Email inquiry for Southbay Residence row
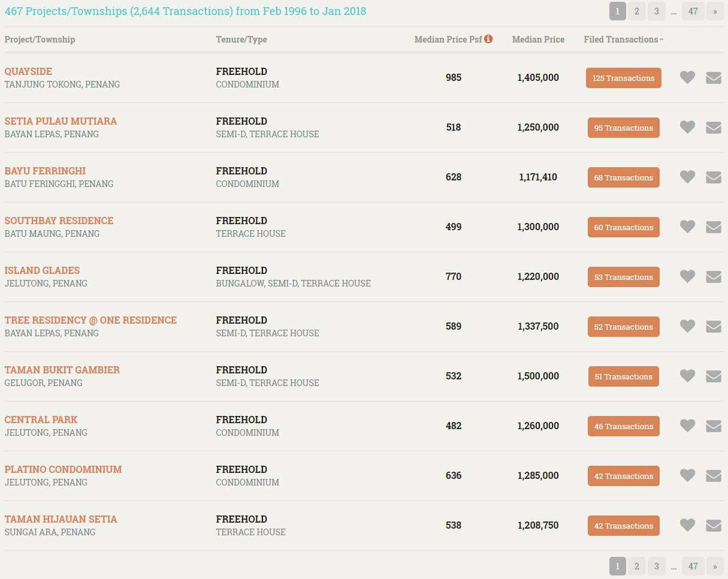The height and width of the screenshot is (579, 728). 713,227
